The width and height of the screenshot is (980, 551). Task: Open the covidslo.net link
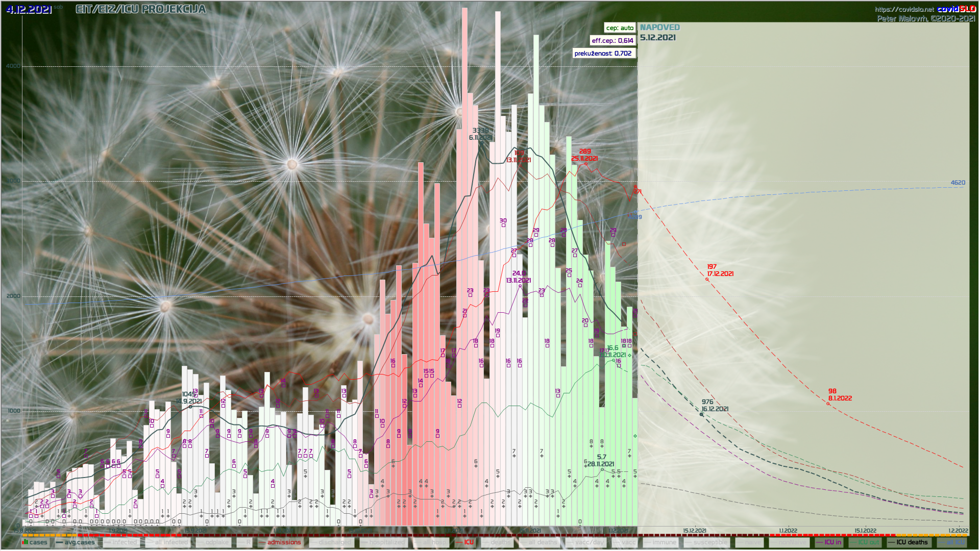(x=904, y=9)
